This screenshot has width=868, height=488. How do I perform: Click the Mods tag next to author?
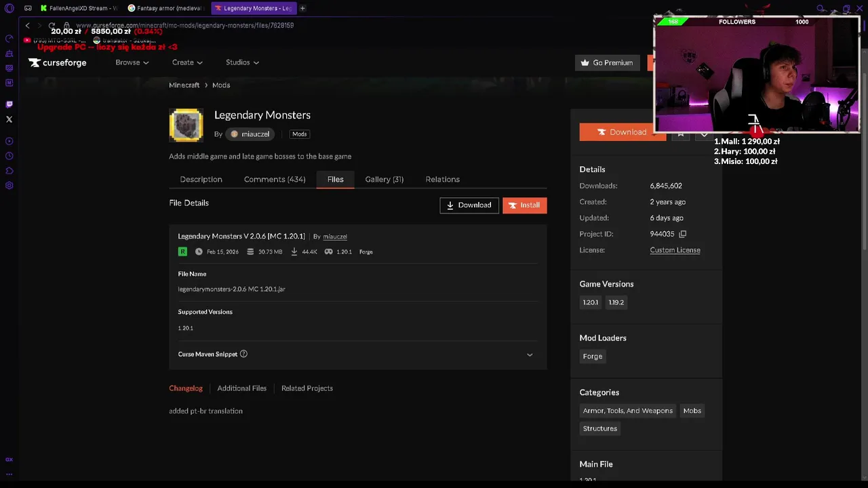[x=299, y=134]
